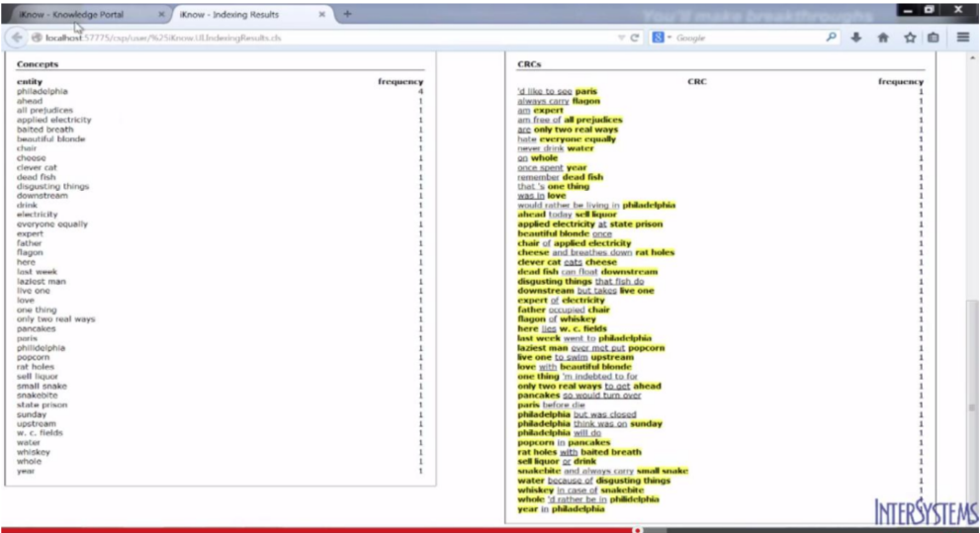This screenshot has height=533, width=980.
Task: Reload the page with the refresh icon
Action: 635,38
